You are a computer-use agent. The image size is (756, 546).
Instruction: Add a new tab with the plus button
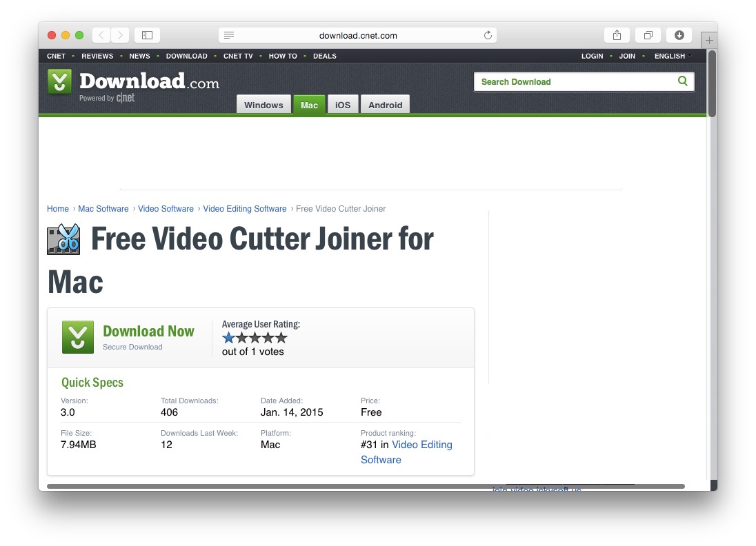[x=709, y=41]
